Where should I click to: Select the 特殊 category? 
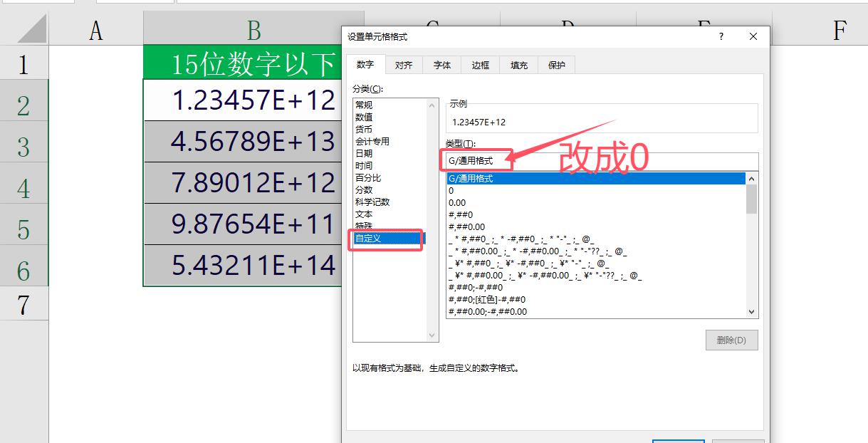coord(389,226)
